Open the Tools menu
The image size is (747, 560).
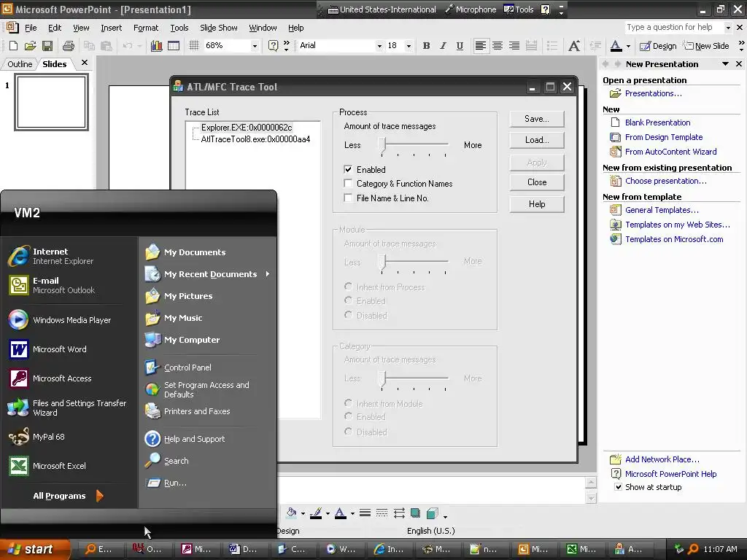click(x=179, y=28)
